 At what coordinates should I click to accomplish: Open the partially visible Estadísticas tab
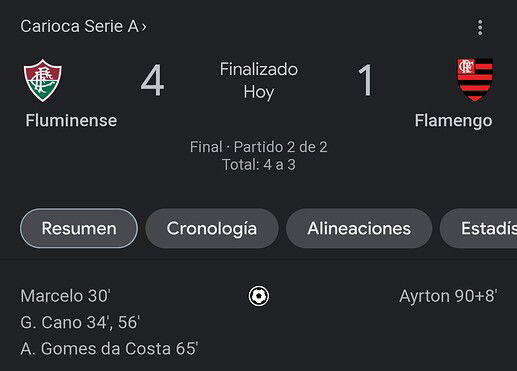479,228
